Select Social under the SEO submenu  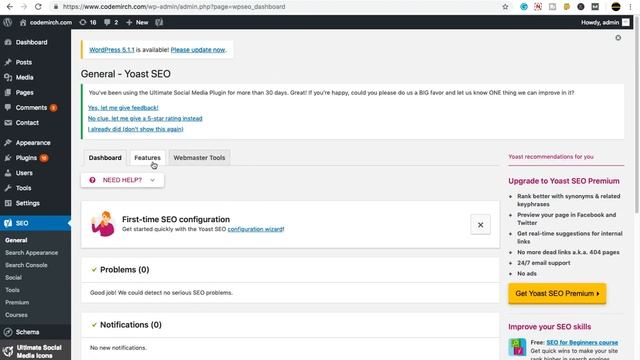pyautogui.click(x=13, y=278)
